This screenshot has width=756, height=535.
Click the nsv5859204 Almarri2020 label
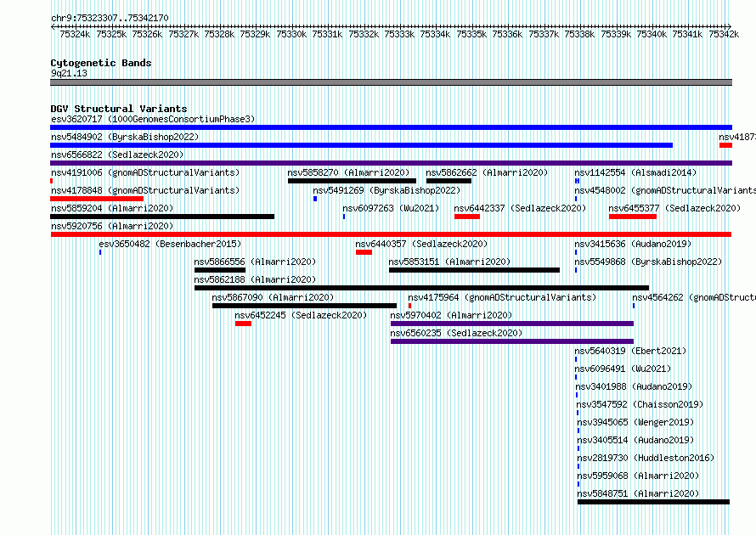[112, 208]
